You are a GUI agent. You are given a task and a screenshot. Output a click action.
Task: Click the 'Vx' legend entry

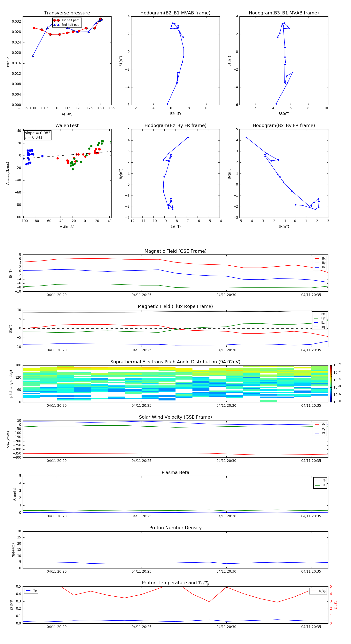[320, 424]
